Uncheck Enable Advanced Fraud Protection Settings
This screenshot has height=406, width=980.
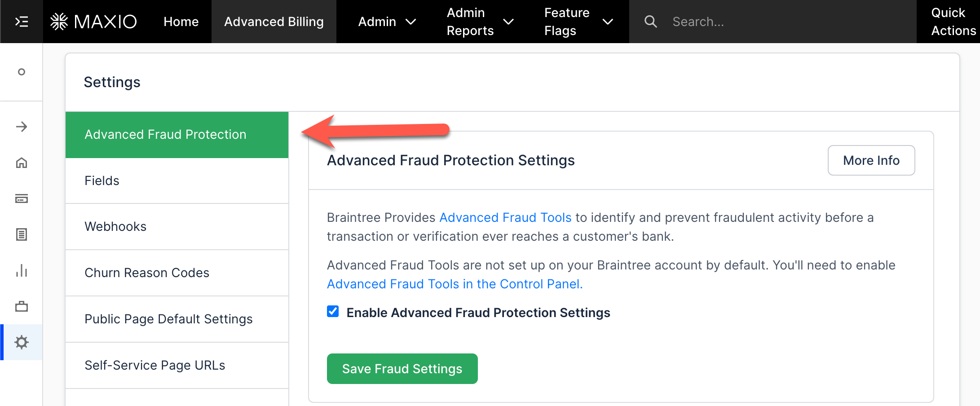[x=333, y=311]
